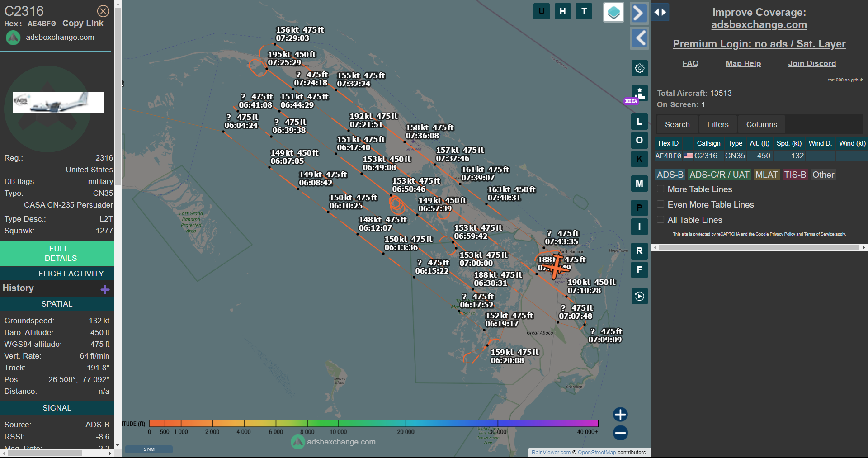This screenshot has height=458, width=868.
Task: Open the Join Discord link
Action: coord(812,64)
